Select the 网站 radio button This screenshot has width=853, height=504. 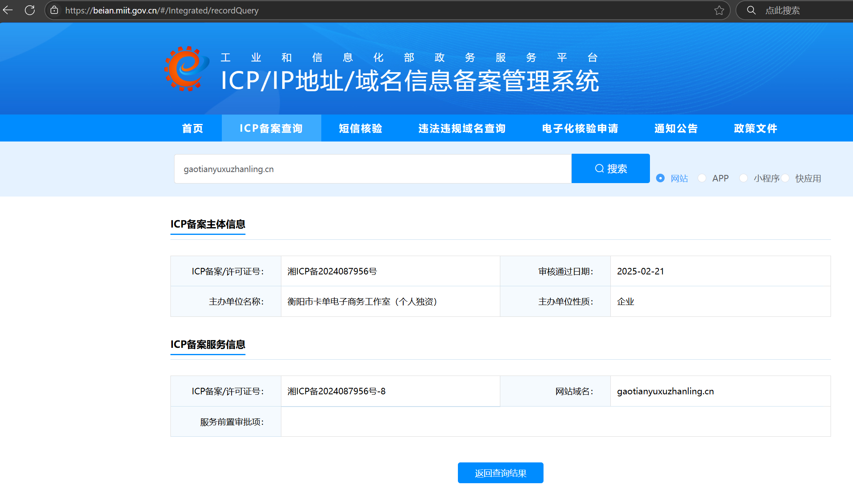click(660, 178)
